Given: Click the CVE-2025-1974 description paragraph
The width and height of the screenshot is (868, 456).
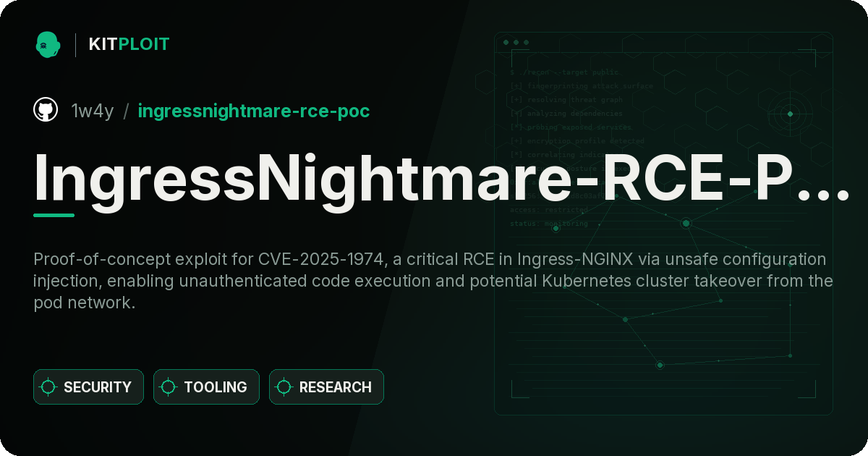Looking at the screenshot, I should 433,282.
